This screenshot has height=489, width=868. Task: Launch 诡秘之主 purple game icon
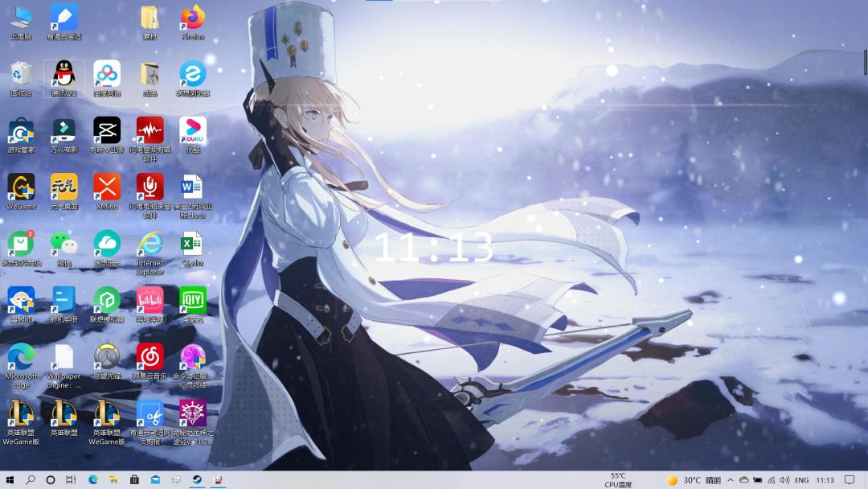(193, 422)
